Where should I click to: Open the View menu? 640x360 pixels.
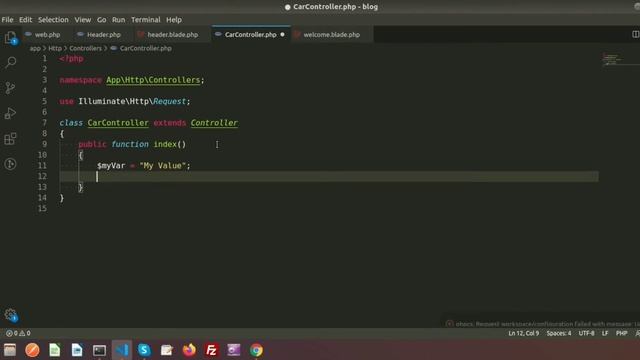[82, 20]
